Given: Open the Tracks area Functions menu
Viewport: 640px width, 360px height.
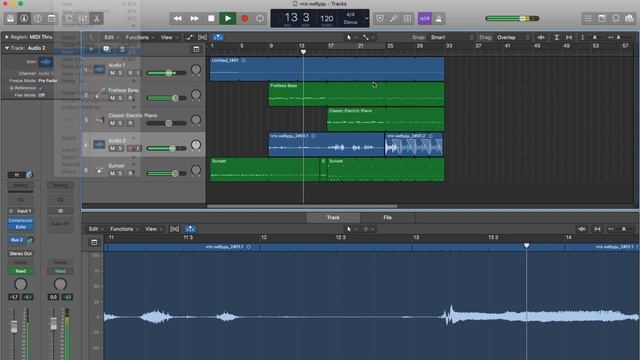Looking at the screenshot, I should (x=140, y=37).
